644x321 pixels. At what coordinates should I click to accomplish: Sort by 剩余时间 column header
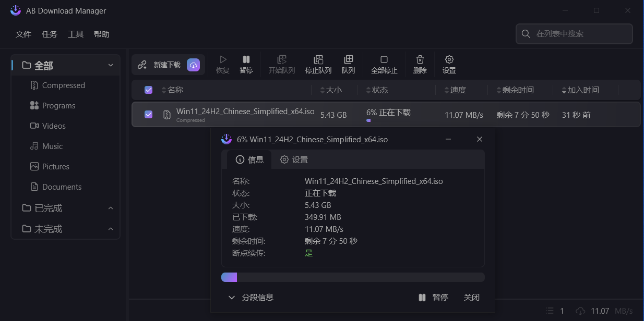[x=515, y=90]
